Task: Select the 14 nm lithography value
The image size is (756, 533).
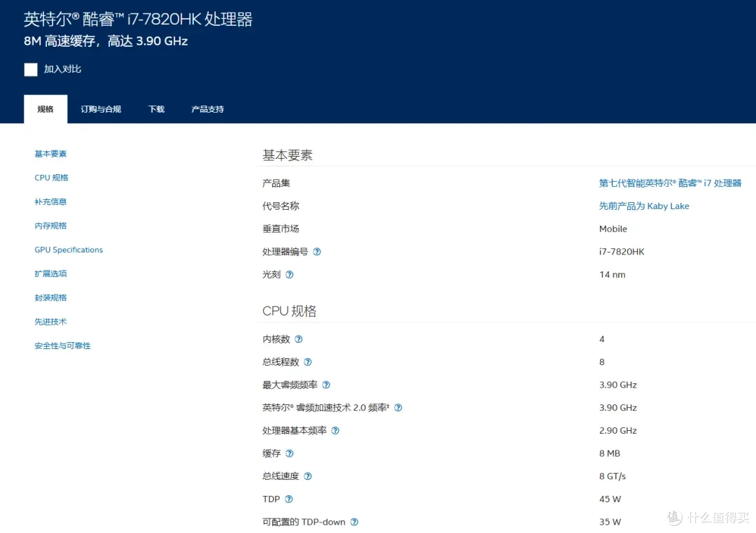Action: pyautogui.click(x=612, y=275)
